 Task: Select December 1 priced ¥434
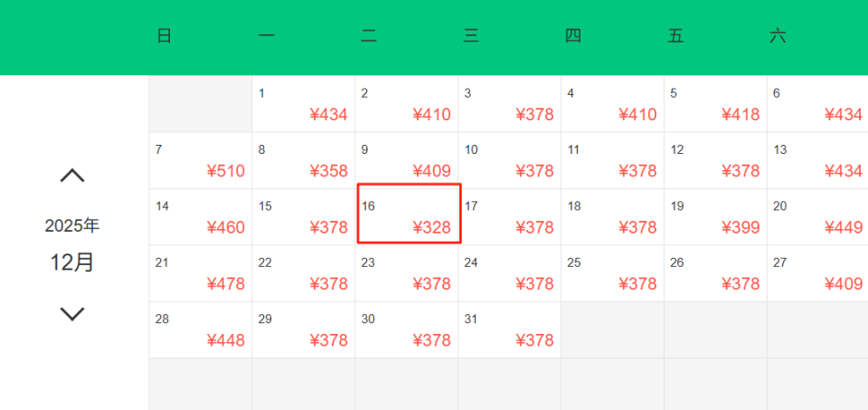point(304,104)
